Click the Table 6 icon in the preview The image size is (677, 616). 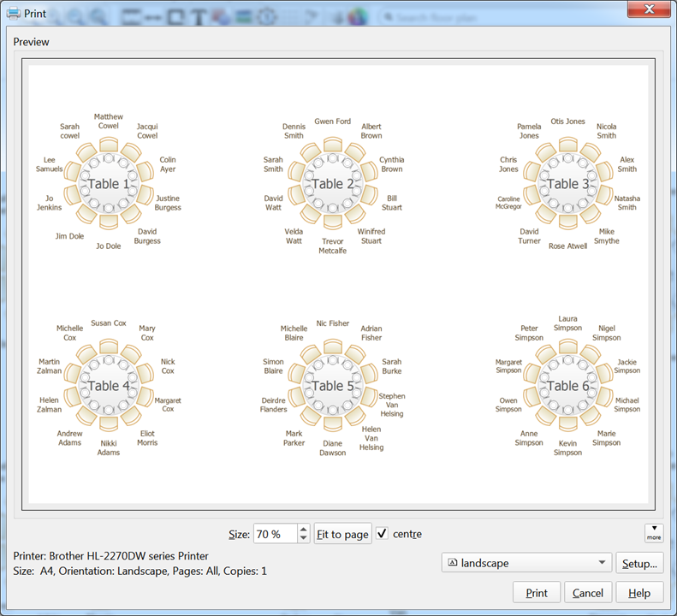tap(568, 386)
